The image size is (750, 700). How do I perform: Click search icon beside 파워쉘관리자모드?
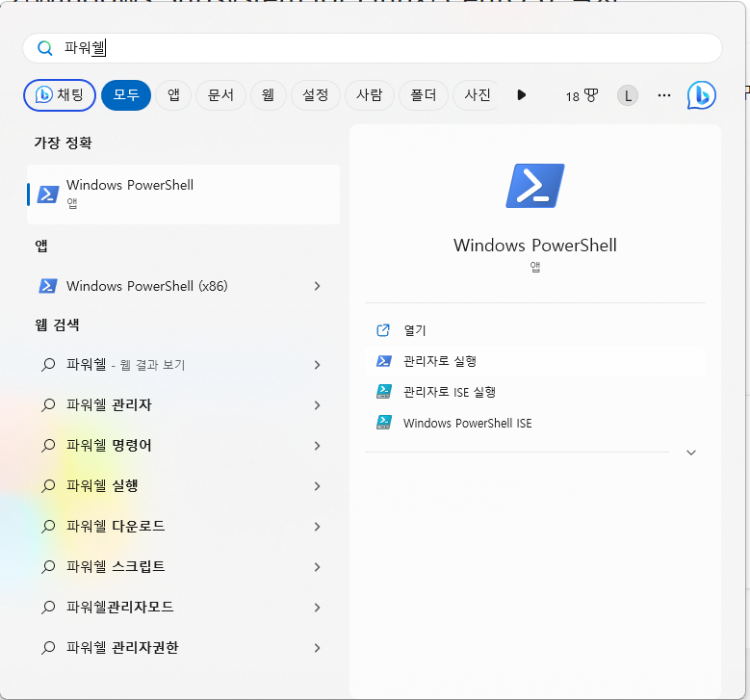[48, 608]
